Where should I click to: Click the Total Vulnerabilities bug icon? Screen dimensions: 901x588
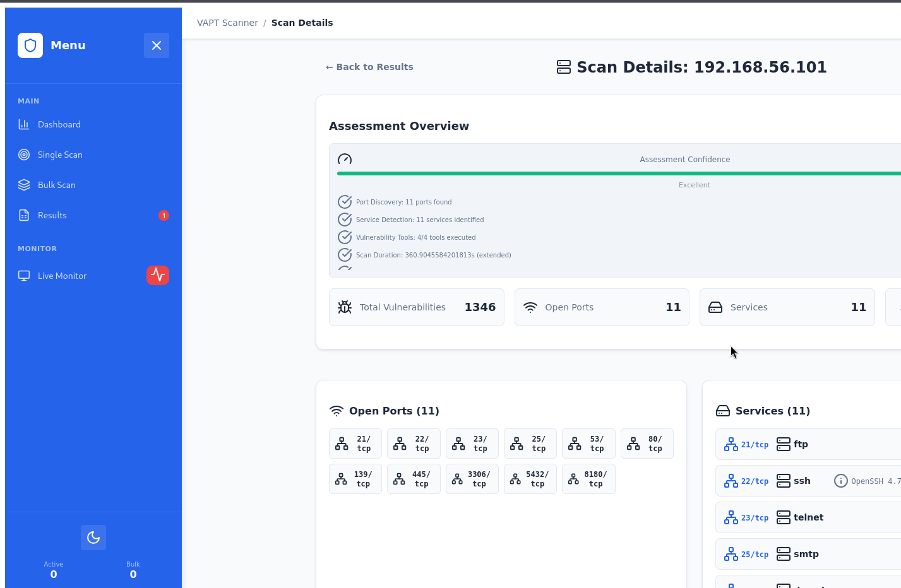[x=345, y=307]
